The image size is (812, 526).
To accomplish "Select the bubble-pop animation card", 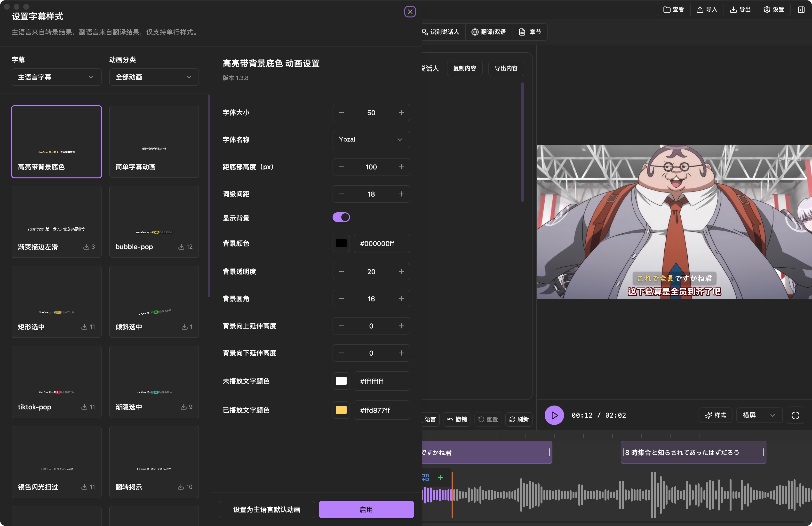I will pyautogui.click(x=154, y=222).
